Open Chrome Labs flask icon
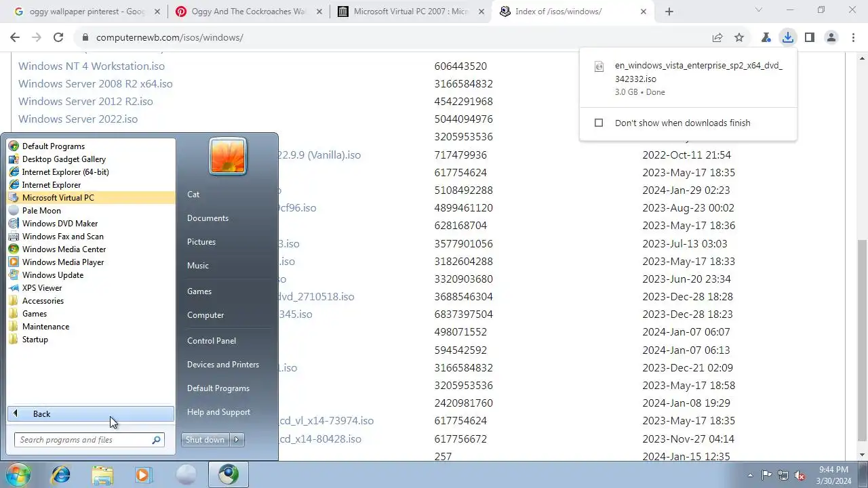 [x=766, y=37]
